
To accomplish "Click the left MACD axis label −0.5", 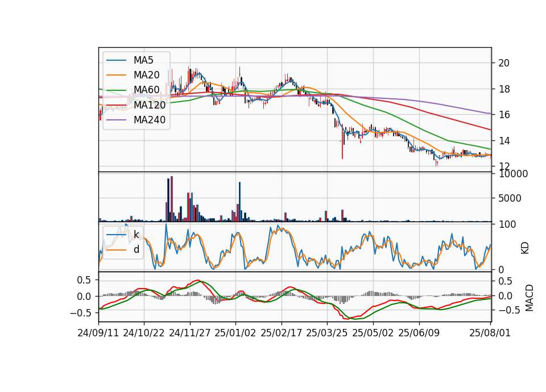I will (81, 313).
